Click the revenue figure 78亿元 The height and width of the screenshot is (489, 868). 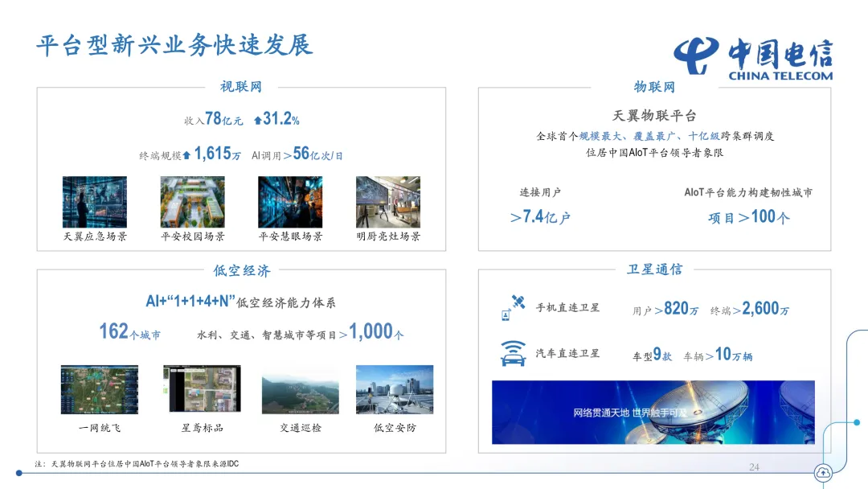point(223,118)
